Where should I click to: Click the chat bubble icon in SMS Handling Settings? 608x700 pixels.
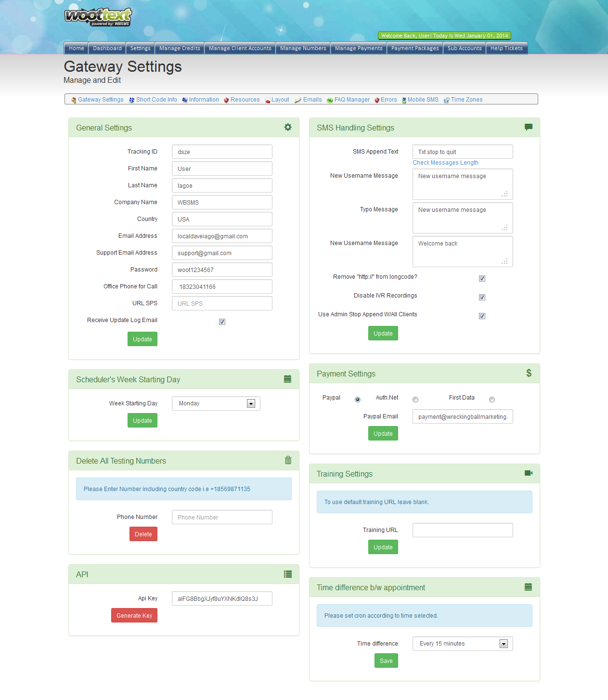point(529,127)
